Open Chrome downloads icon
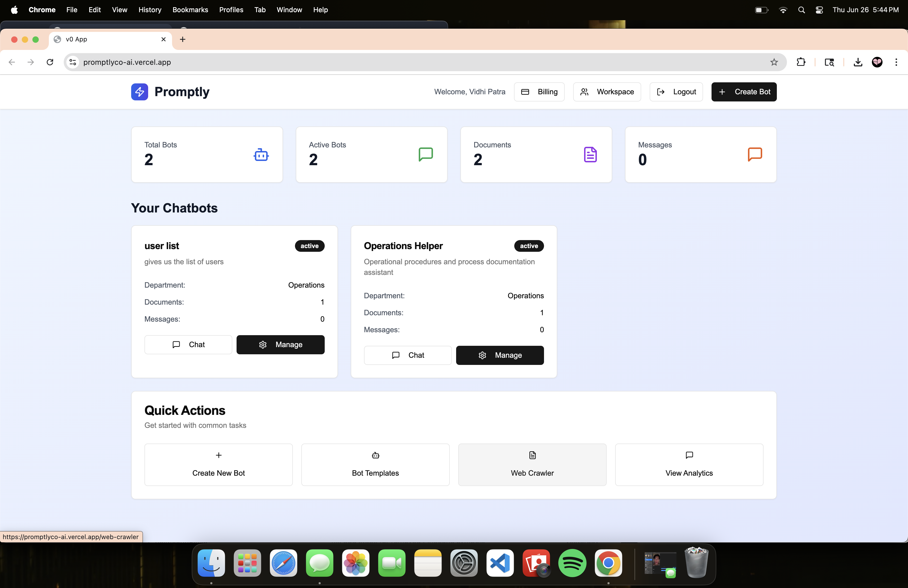The image size is (908, 588). click(858, 62)
